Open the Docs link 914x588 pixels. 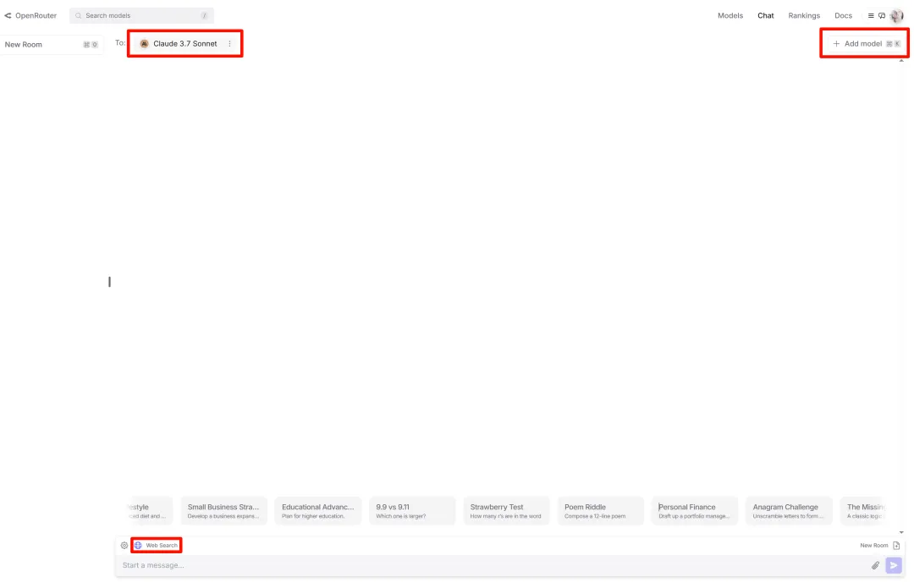[x=843, y=15]
